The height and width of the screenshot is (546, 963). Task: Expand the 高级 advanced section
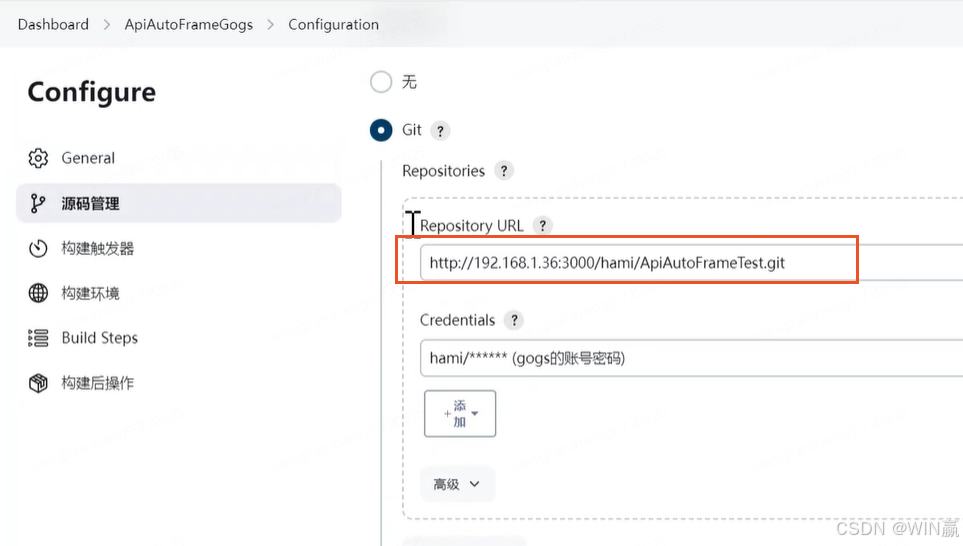tap(457, 484)
